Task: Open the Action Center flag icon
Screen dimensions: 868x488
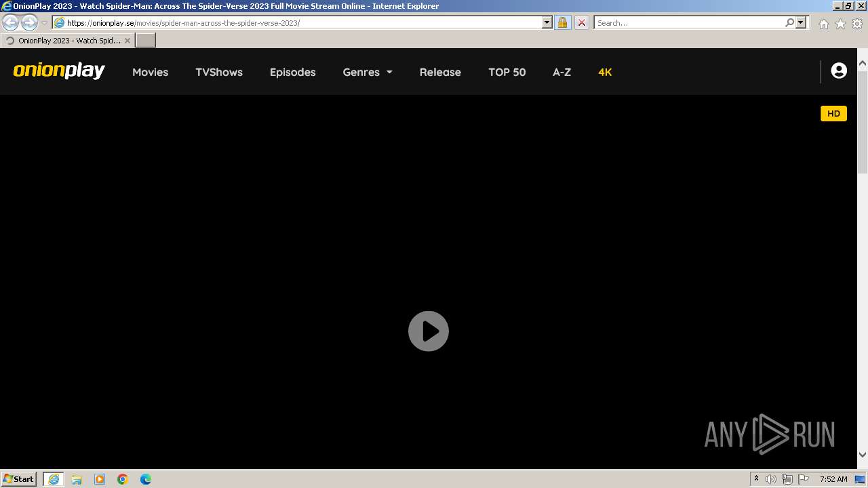Action: tap(804, 479)
